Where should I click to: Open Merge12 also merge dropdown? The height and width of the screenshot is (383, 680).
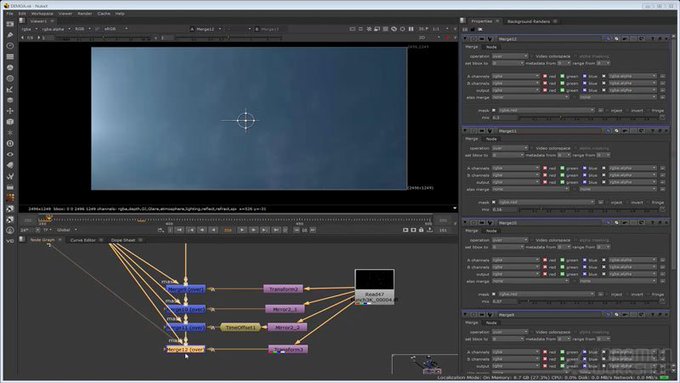[x=530, y=97]
